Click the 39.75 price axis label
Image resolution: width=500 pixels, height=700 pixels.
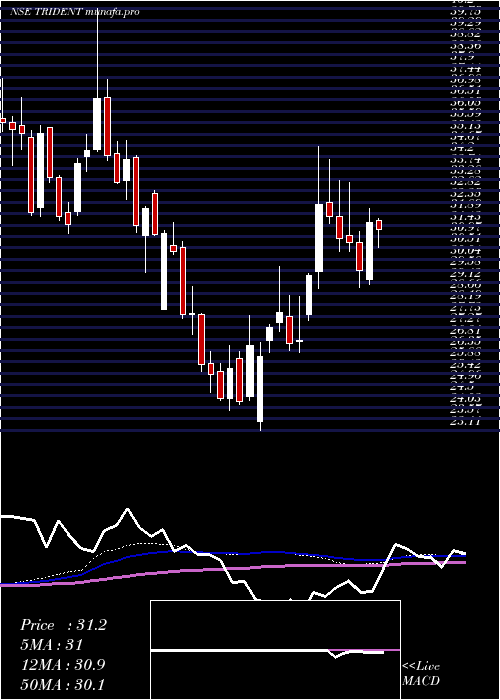465,12
